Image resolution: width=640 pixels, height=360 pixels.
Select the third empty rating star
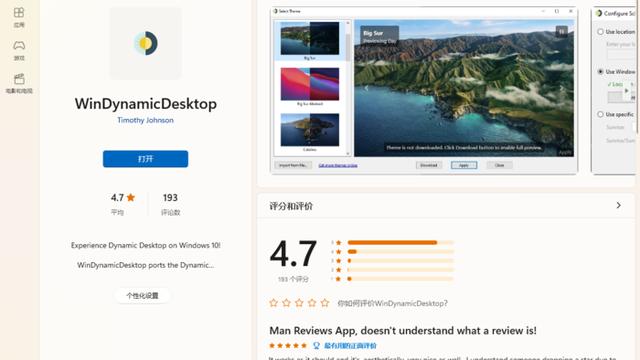point(299,303)
